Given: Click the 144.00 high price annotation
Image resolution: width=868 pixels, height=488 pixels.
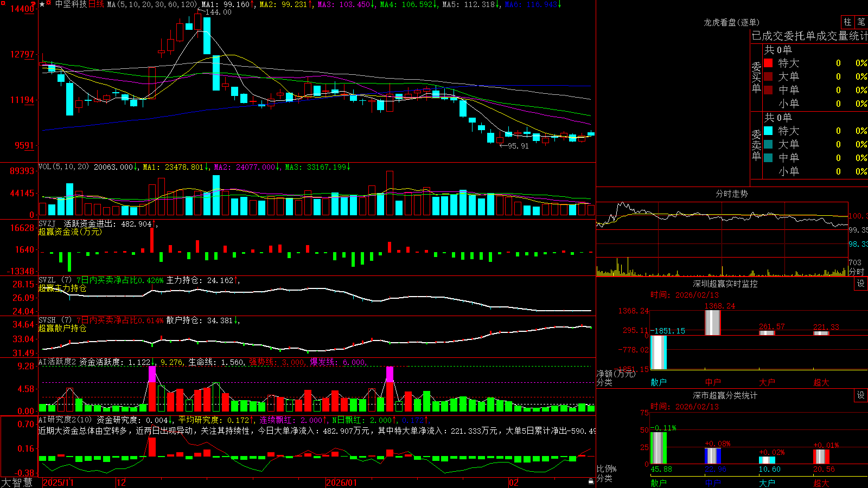Looking at the screenshot, I should tap(218, 12).
